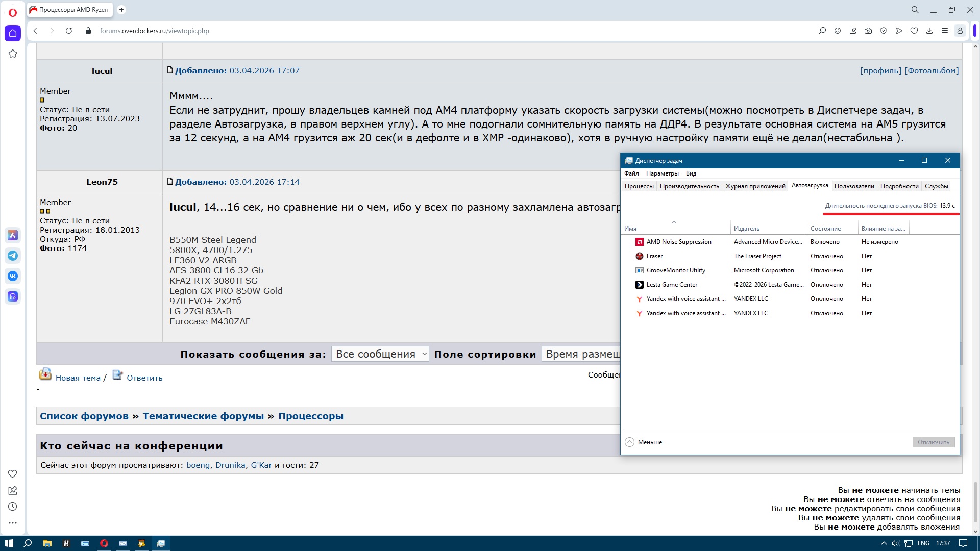Select AMD Noise Suppression startup entry
The height and width of the screenshot is (551, 980).
678,242
